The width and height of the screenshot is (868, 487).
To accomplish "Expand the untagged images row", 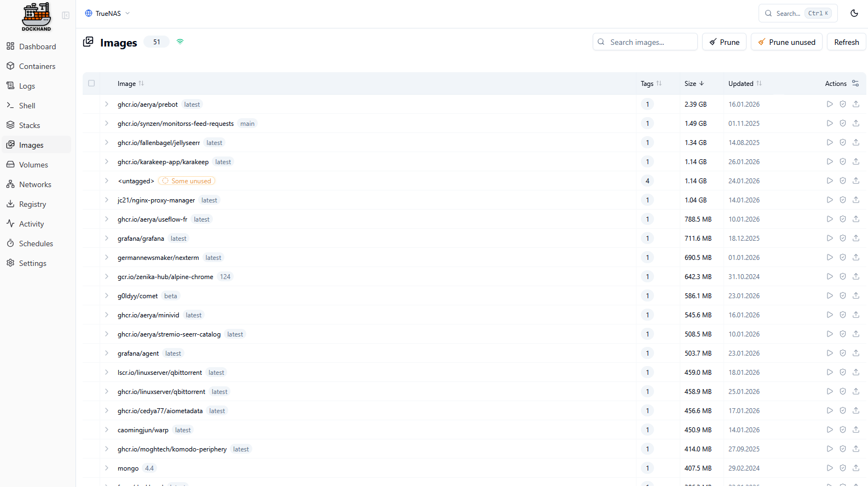I will [x=107, y=181].
